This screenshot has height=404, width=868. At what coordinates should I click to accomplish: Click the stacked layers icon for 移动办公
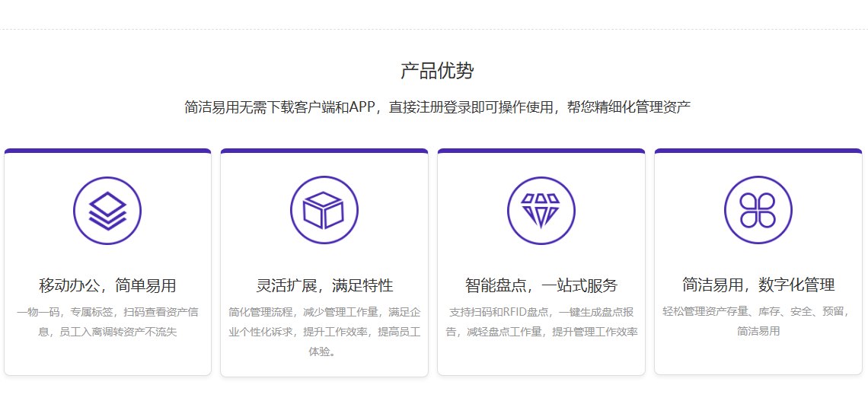[107, 210]
